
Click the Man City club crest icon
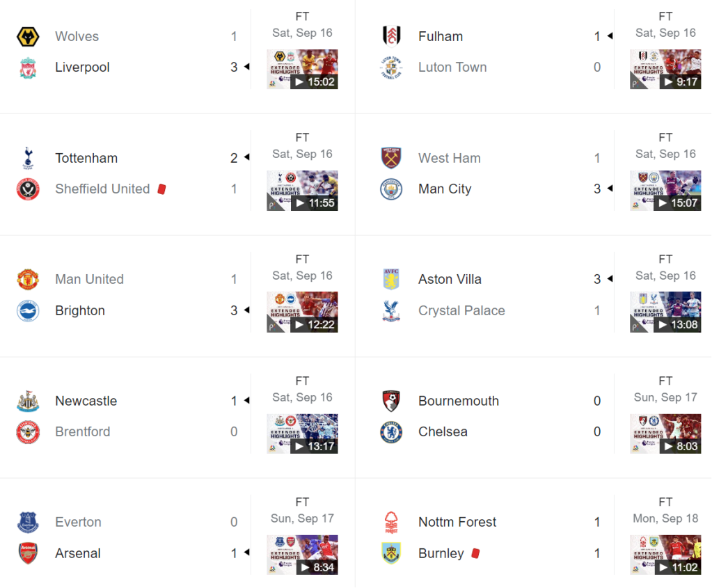click(391, 189)
